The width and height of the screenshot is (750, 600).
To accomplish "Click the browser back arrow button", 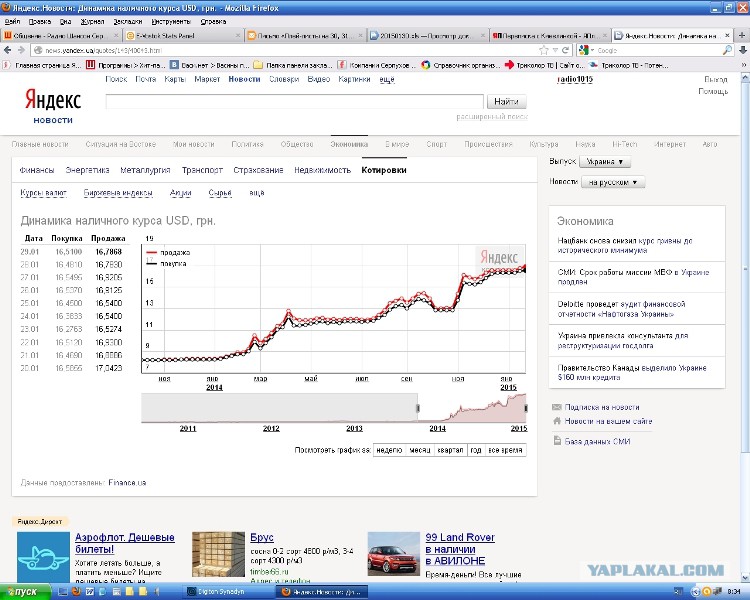I will point(8,50).
